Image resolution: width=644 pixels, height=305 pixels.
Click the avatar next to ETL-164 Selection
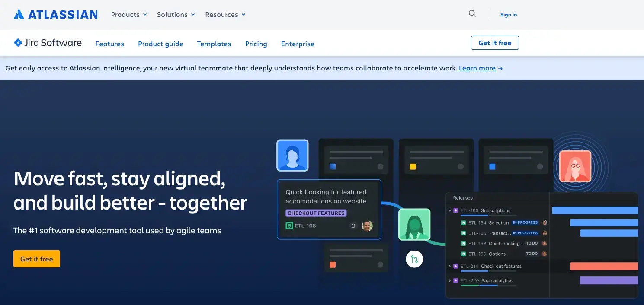[545, 222]
